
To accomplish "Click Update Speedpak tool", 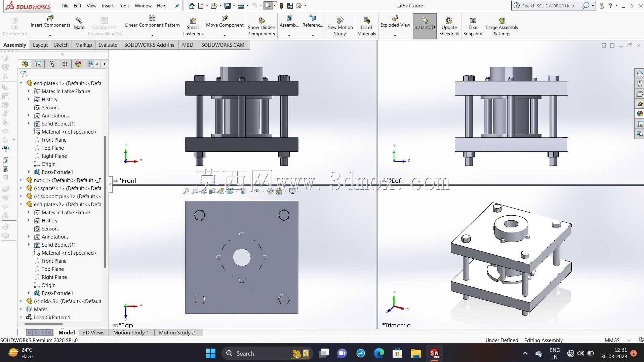I will click(449, 27).
